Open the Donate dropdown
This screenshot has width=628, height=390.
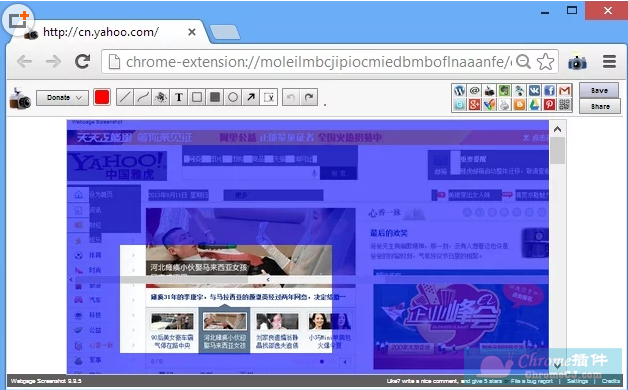tap(62, 98)
